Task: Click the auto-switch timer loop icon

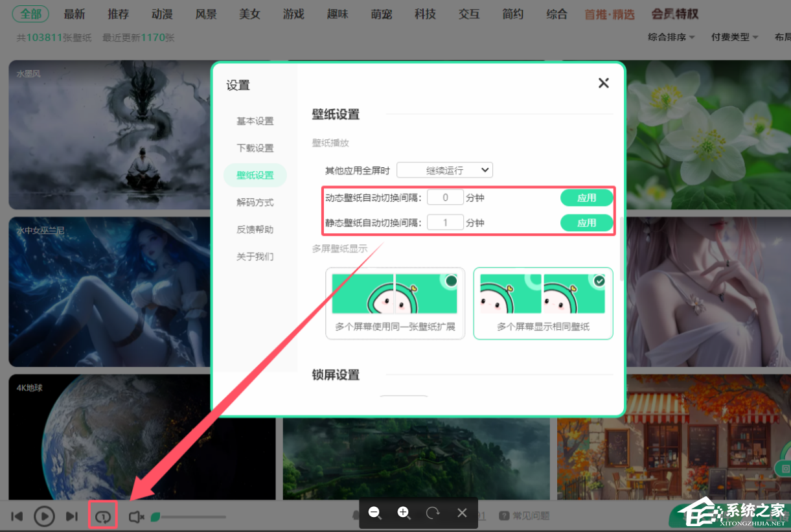Action: (x=102, y=516)
